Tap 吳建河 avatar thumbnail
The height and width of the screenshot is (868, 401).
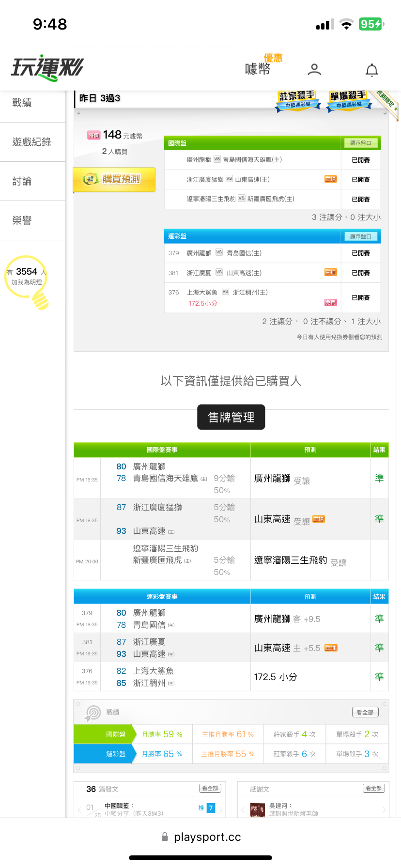(x=257, y=809)
